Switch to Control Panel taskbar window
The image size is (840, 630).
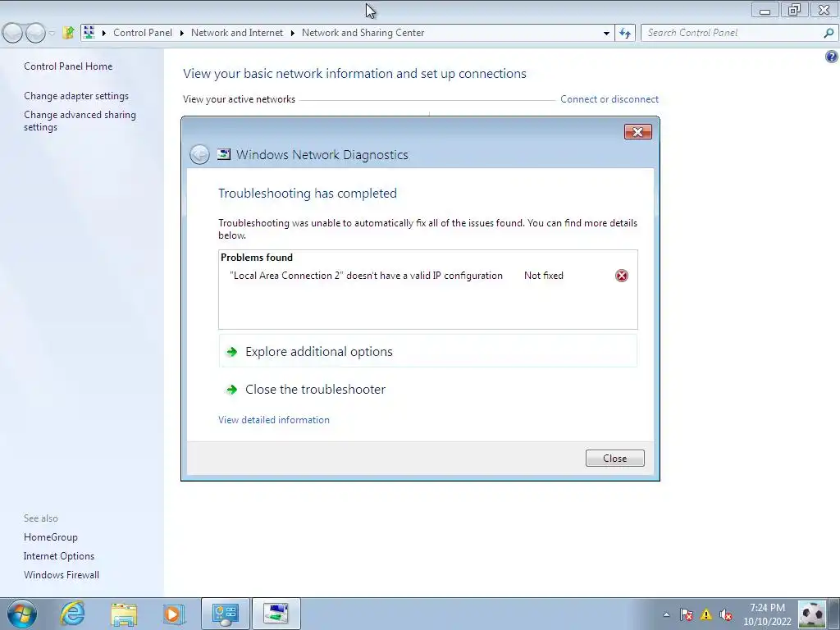click(225, 614)
